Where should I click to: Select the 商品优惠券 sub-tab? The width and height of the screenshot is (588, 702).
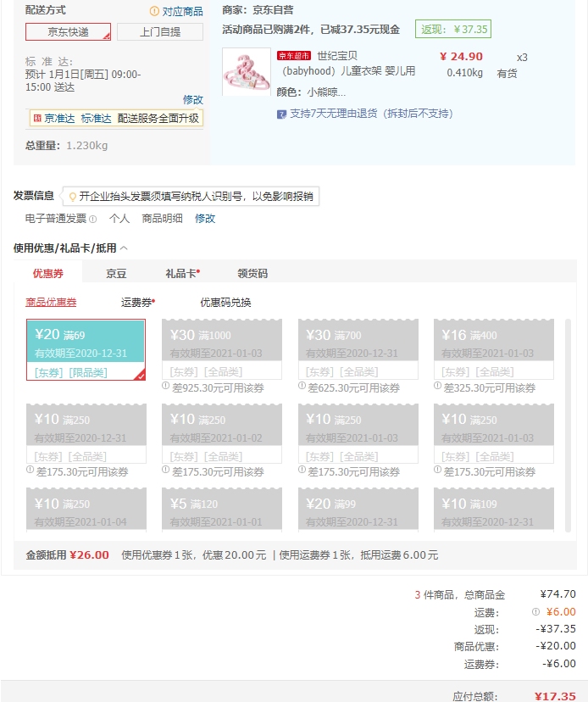[x=51, y=302]
